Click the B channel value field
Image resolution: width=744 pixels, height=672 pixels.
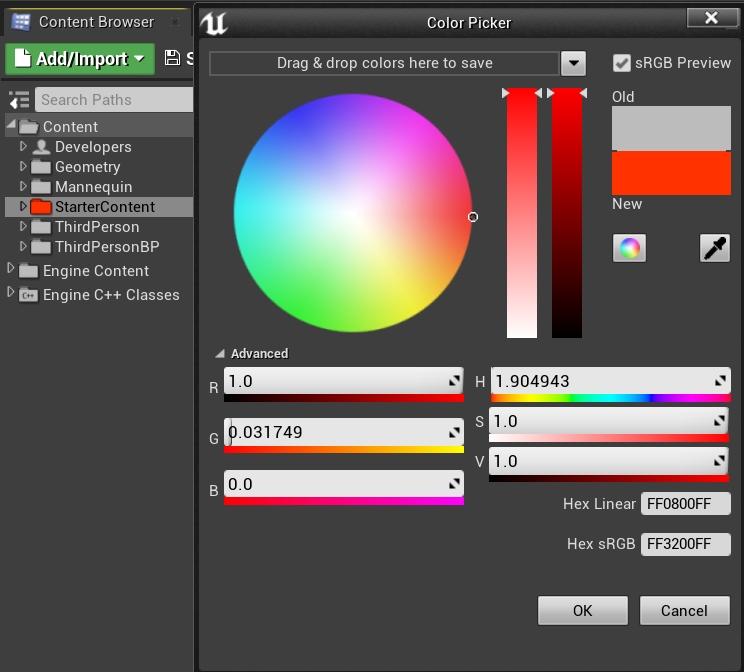[x=344, y=484]
